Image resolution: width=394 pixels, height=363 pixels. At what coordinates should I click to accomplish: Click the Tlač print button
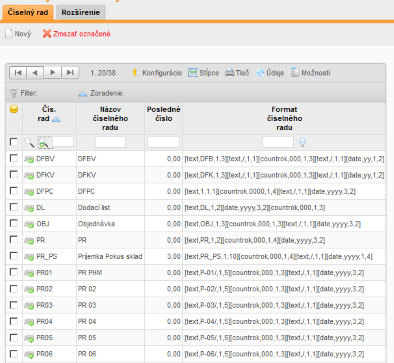click(237, 73)
